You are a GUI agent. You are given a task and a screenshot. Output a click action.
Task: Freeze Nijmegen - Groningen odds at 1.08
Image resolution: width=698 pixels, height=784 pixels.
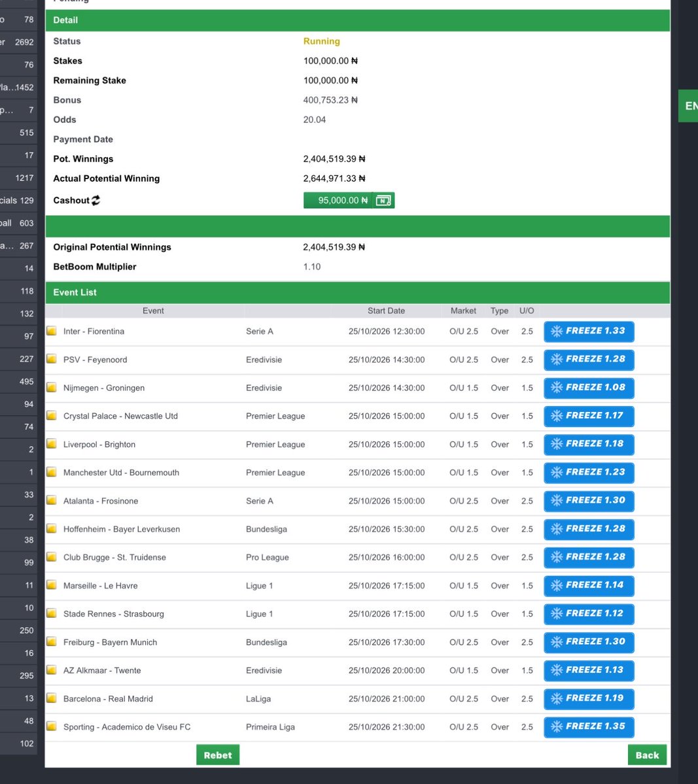coord(589,388)
